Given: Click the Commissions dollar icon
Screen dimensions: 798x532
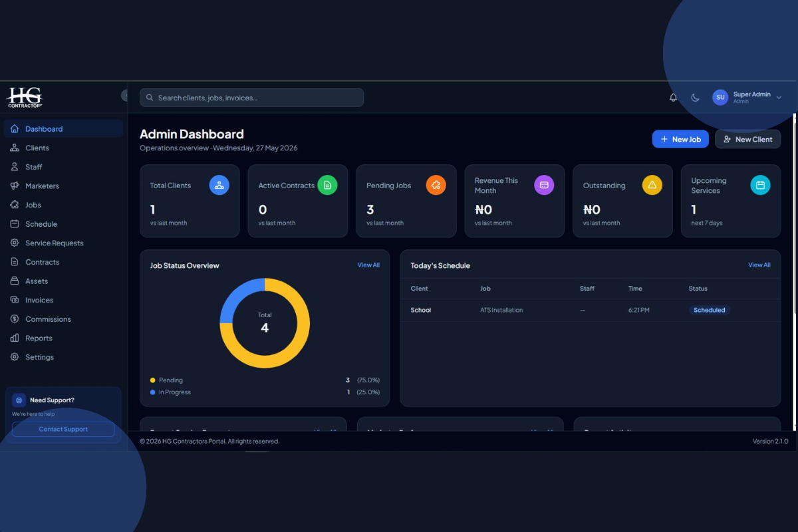Looking at the screenshot, I should (15, 319).
